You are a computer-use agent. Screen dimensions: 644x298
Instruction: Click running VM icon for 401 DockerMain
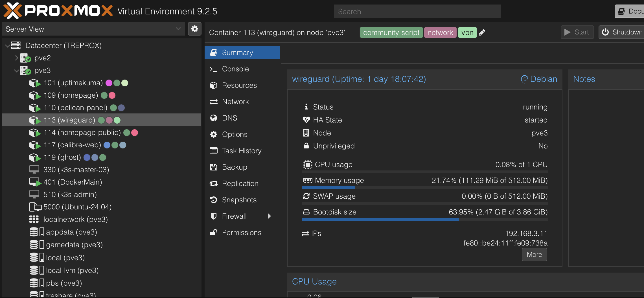tap(35, 182)
